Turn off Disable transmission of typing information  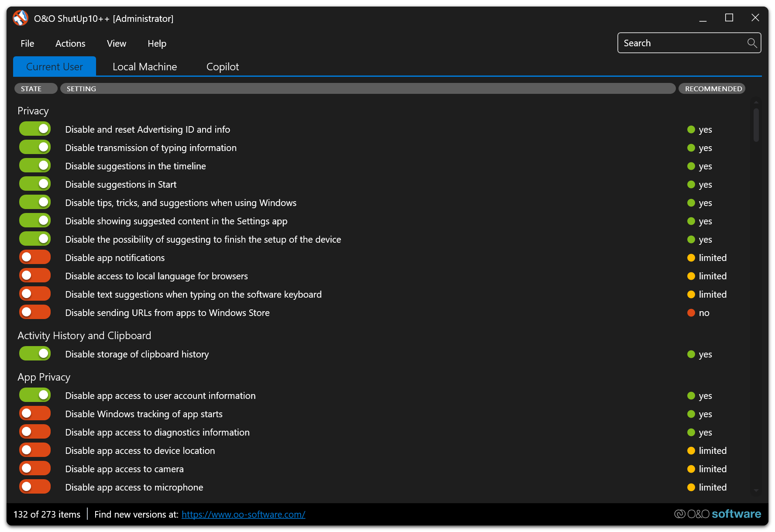click(34, 147)
